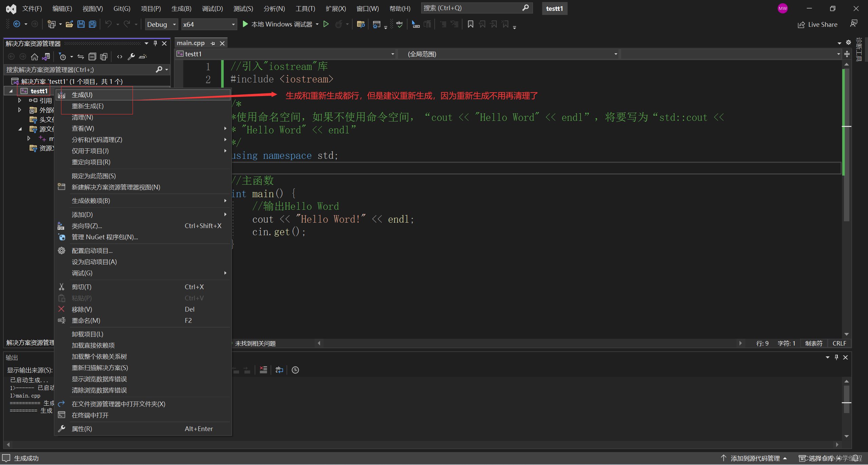Click the 制表符 indentation indicator
868x465 pixels.
pos(814,343)
